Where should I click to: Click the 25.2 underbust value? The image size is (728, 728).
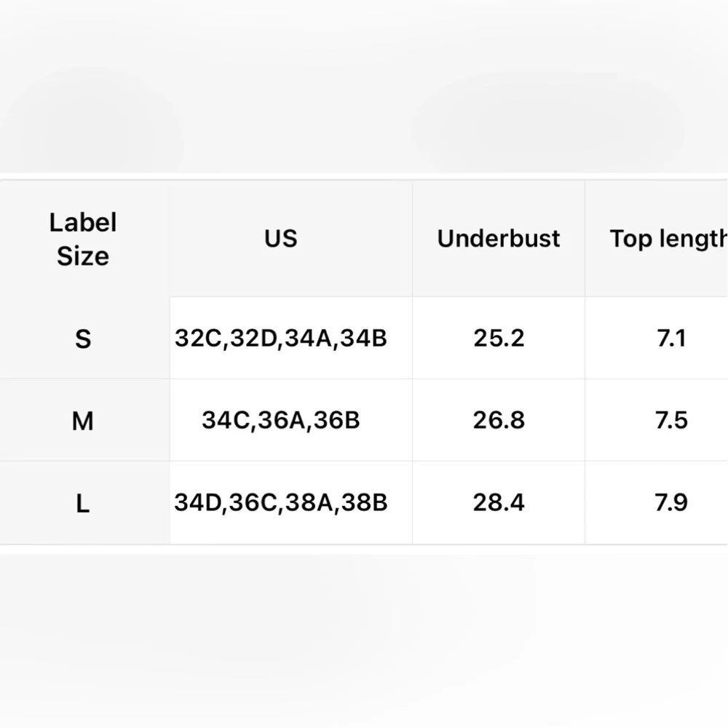[x=499, y=338]
